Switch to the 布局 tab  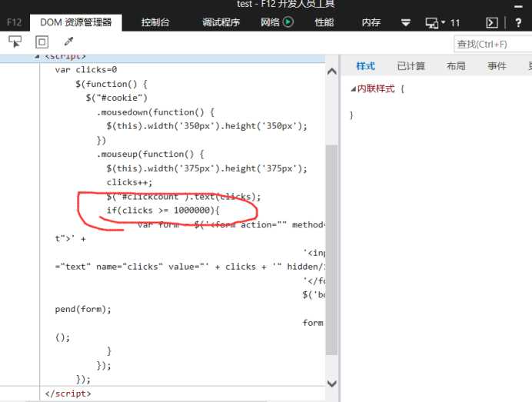pos(456,66)
